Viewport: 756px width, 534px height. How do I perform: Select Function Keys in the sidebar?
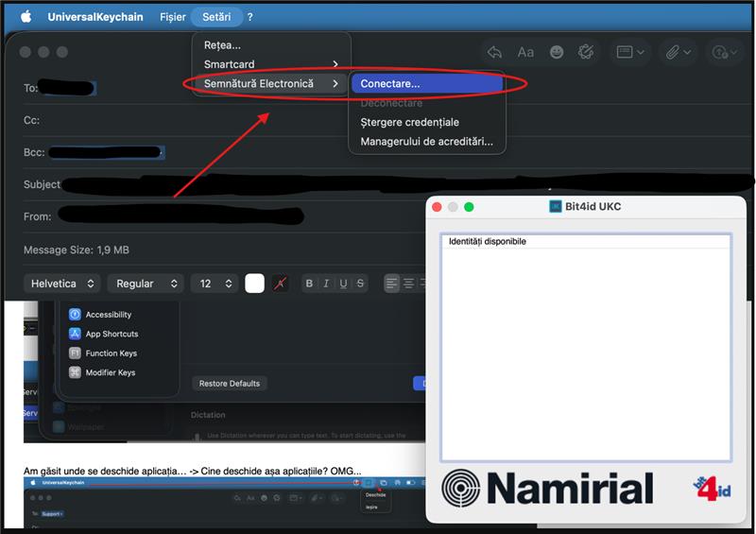103,353
